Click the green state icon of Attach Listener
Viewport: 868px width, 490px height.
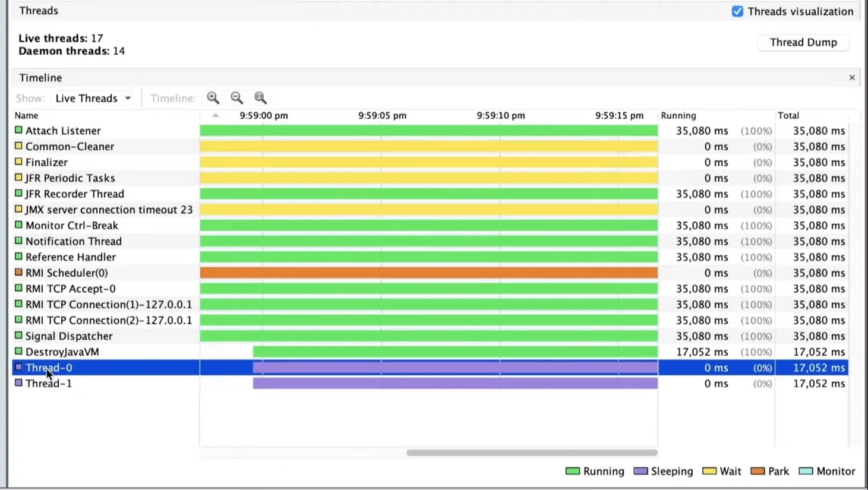[18, 129]
